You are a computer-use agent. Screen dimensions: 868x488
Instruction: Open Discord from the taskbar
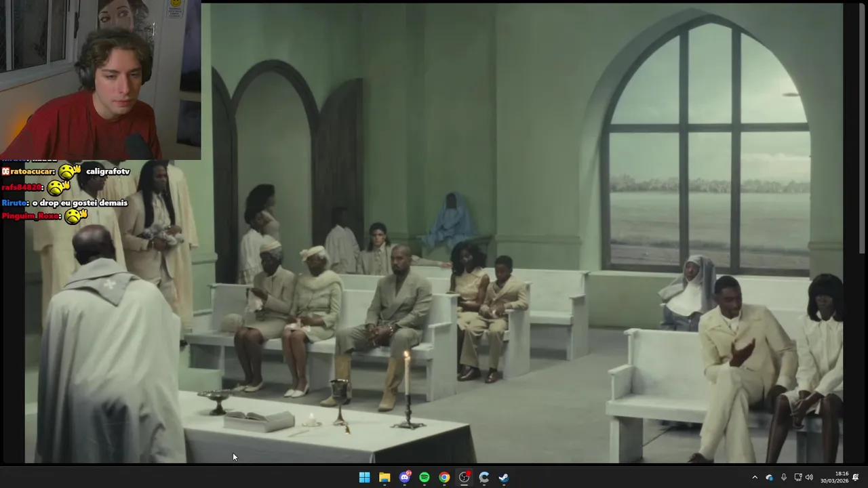click(405, 477)
